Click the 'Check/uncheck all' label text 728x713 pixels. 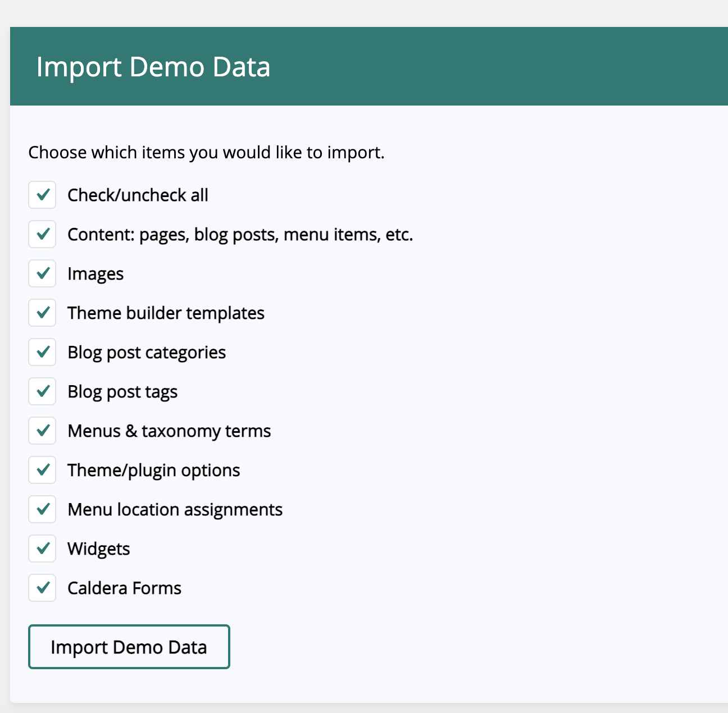pos(138,195)
